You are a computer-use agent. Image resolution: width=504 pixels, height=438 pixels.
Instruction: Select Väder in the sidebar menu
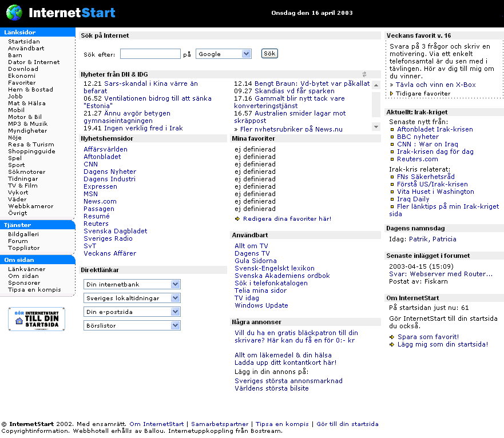[x=17, y=199]
